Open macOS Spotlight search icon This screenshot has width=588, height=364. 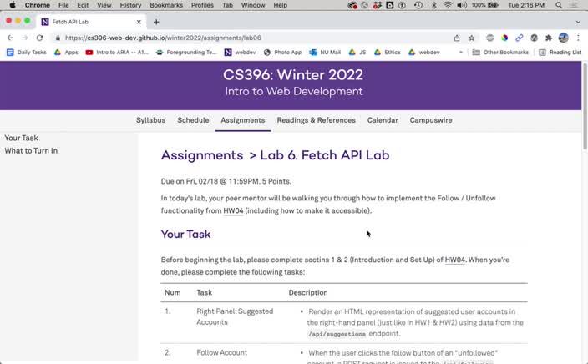[559, 5]
